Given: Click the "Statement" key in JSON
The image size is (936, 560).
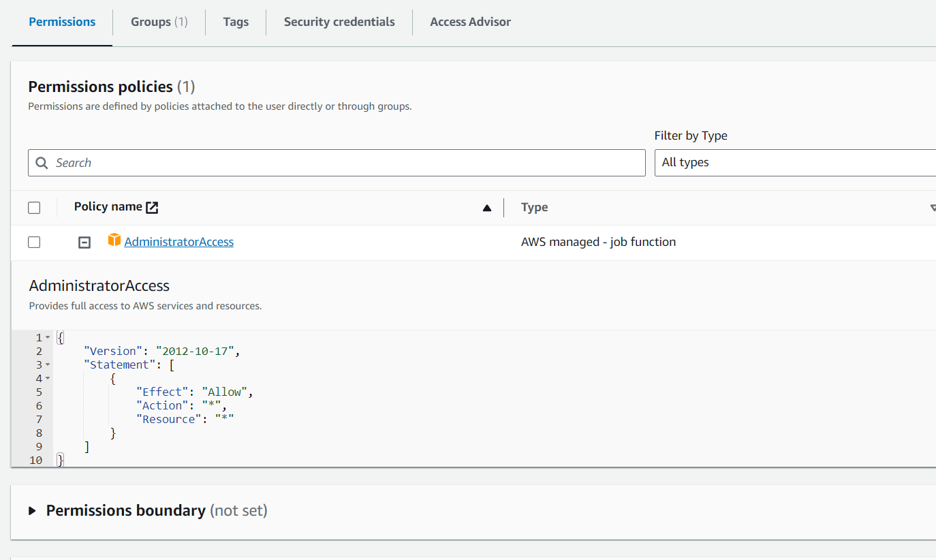Looking at the screenshot, I should pyautogui.click(x=120, y=364).
